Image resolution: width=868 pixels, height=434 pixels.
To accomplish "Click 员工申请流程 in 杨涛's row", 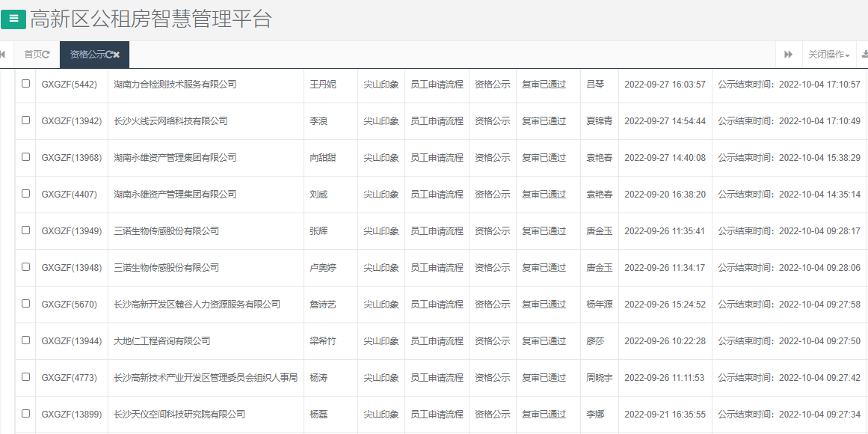I will click(437, 377).
